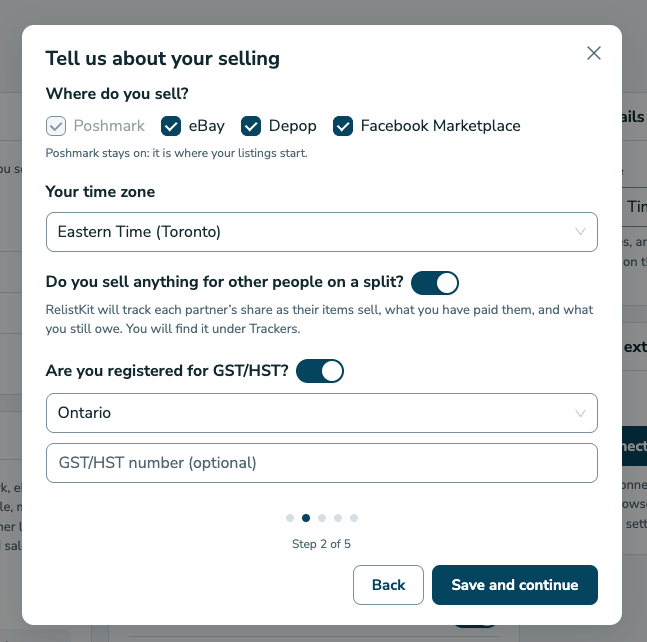This screenshot has width=647, height=642.
Task: Uncheck the Depop marketplace checkbox
Action: point(251,126)
